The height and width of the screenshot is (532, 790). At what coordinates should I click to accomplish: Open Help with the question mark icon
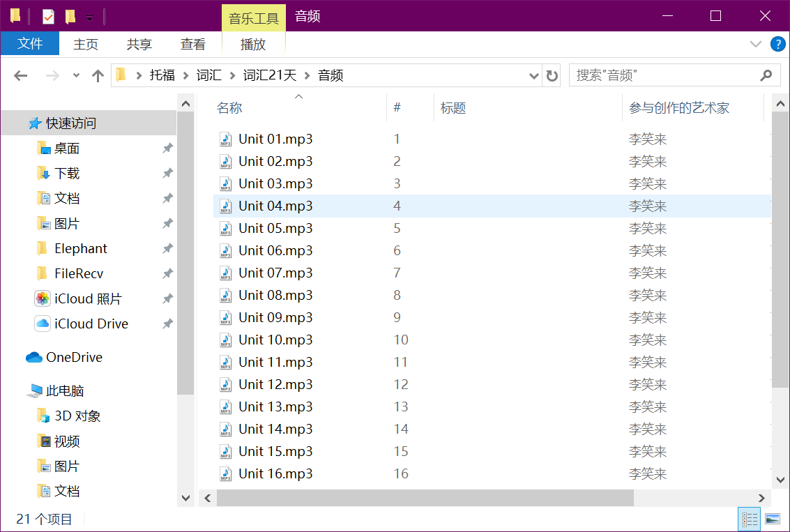[777, 44]
